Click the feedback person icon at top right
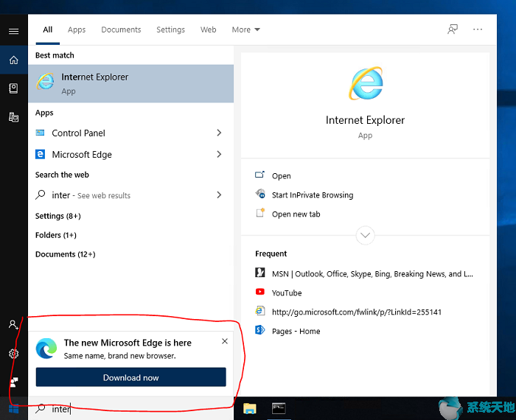516x420 pixels. click(x=453, y=29)
